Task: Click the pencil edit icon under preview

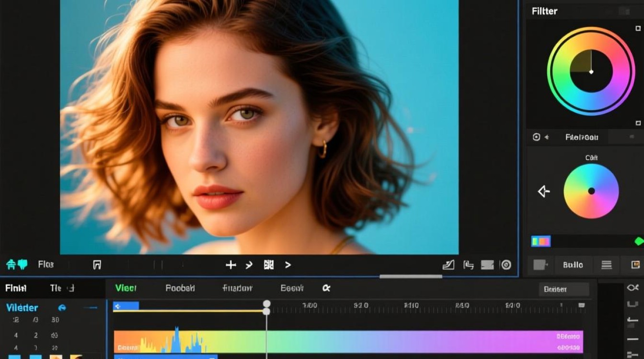Action: point(448,265)
